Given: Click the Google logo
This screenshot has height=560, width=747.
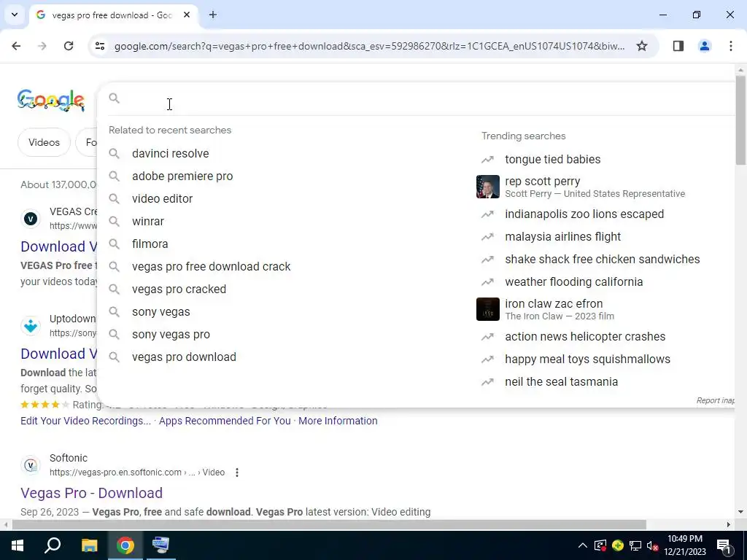Looking at the screenshot, I should 51,100.
